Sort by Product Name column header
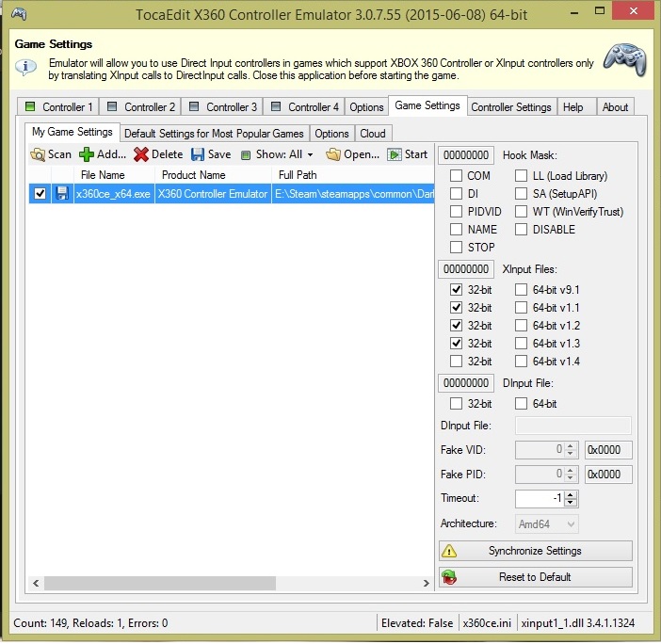 [x=214, y=175]
